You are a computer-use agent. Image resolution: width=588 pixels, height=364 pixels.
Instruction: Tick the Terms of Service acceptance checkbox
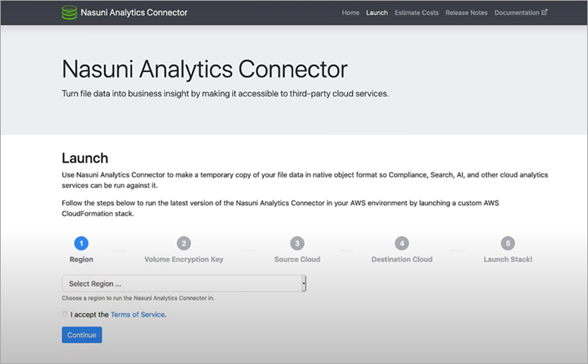click(x=64, y=314)
